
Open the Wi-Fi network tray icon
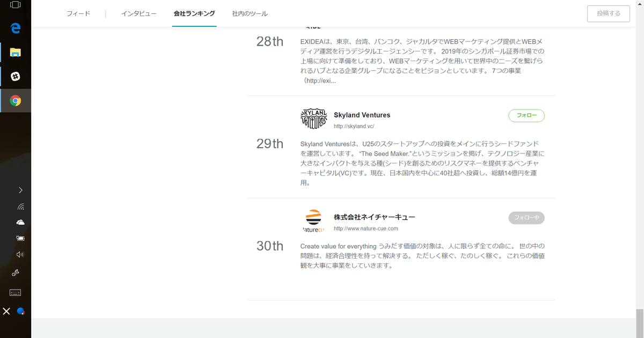pyautogui.click(x=20, y=207)
